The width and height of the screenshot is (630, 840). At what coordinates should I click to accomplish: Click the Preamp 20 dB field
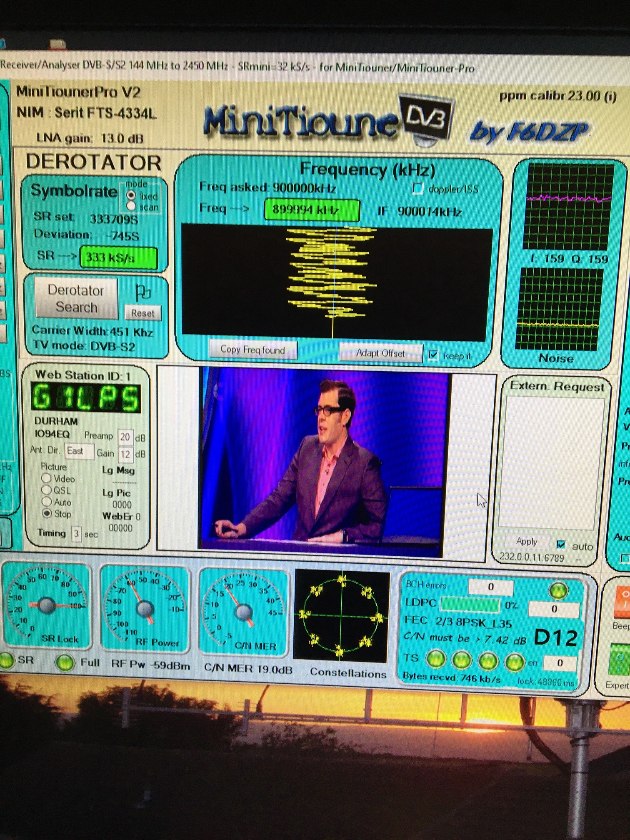coord(125,437)
